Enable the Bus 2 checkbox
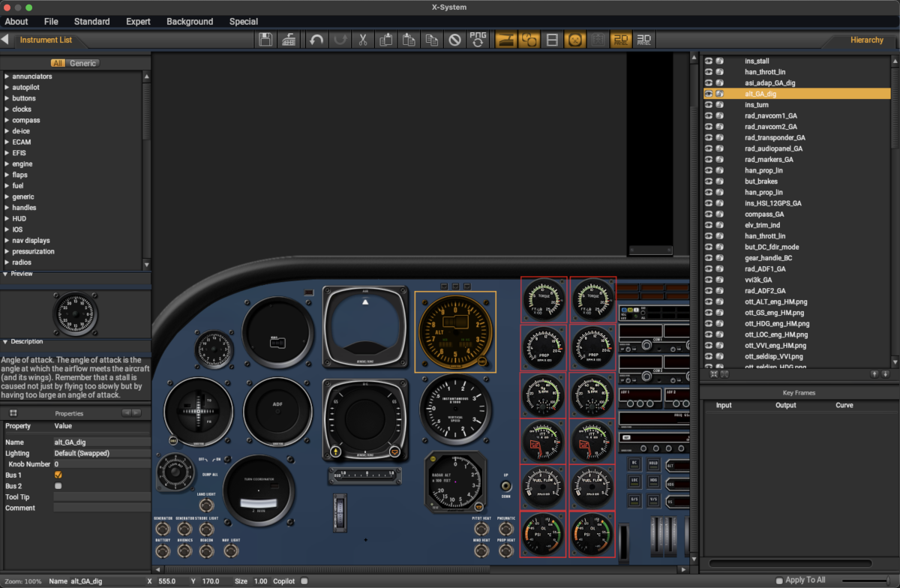Screen dimensions: 900x588 pyautogui.click(x=58, y=486)
